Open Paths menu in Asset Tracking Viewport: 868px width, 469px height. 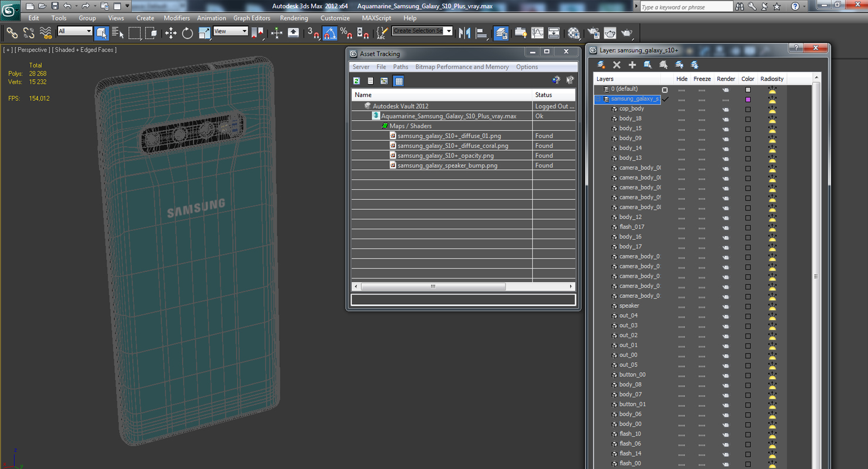pyautogui.click(x=401, y=67)
